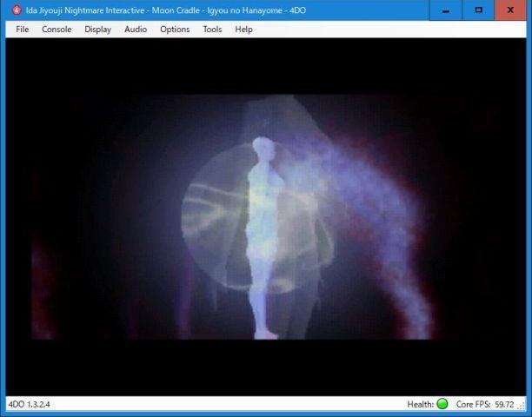Image resolution: width=532 pixels, height=417 pixels.
Task: Open the Tools menu
Action: tap(212, 30)
